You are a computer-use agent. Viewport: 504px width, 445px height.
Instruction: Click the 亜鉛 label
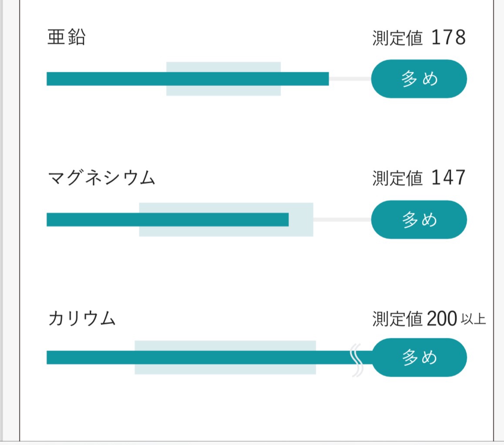[x=66, y=38]
